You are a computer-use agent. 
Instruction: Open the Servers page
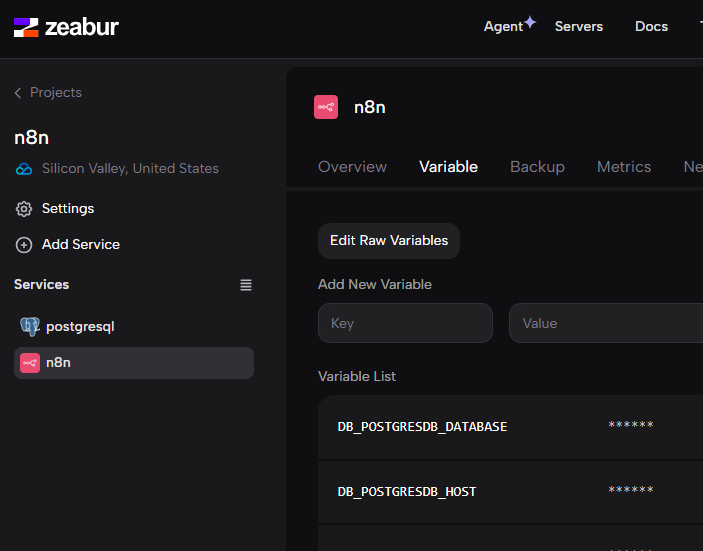click(579, 26)
